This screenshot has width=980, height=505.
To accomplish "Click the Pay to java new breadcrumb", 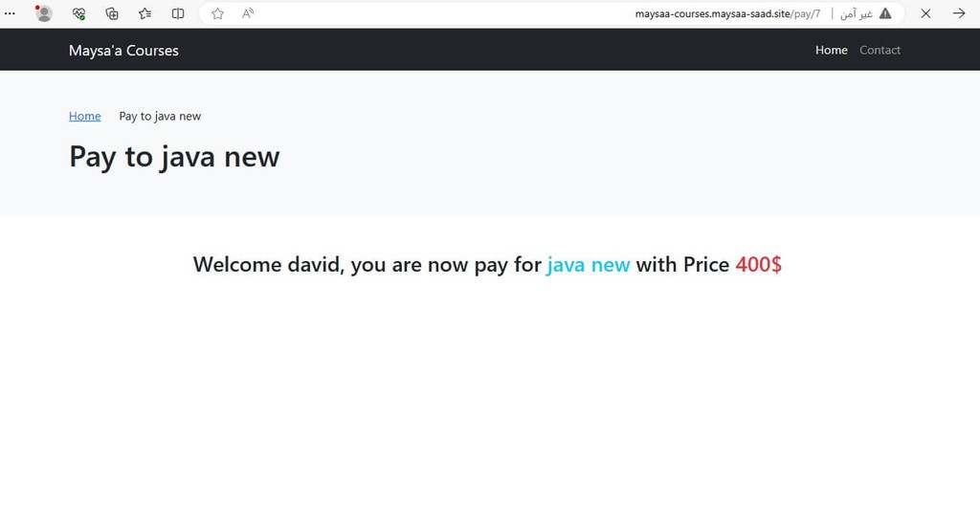I will 160,117.
